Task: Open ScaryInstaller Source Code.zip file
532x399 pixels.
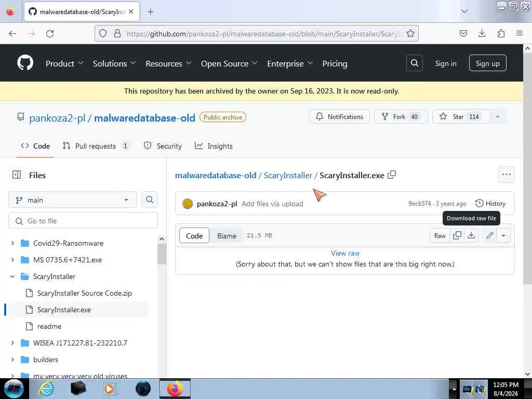Action: coord(85,293)
